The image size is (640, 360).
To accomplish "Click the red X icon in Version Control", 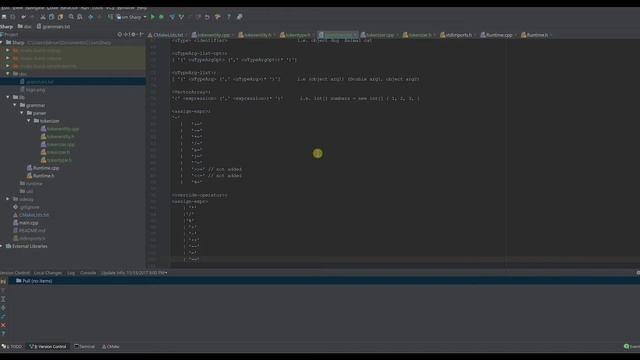I will [3, 325].
